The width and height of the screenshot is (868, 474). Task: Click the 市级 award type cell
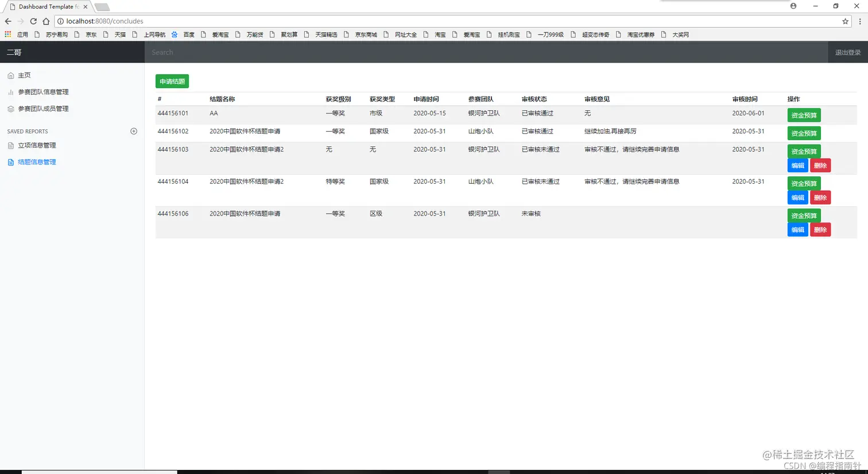click(x=376, y=113)
